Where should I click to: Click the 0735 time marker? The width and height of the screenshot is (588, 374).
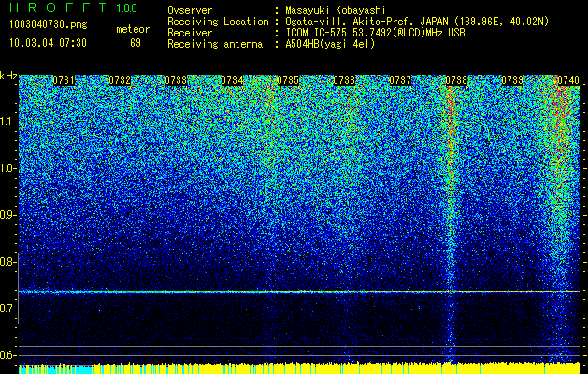[288, 80]
